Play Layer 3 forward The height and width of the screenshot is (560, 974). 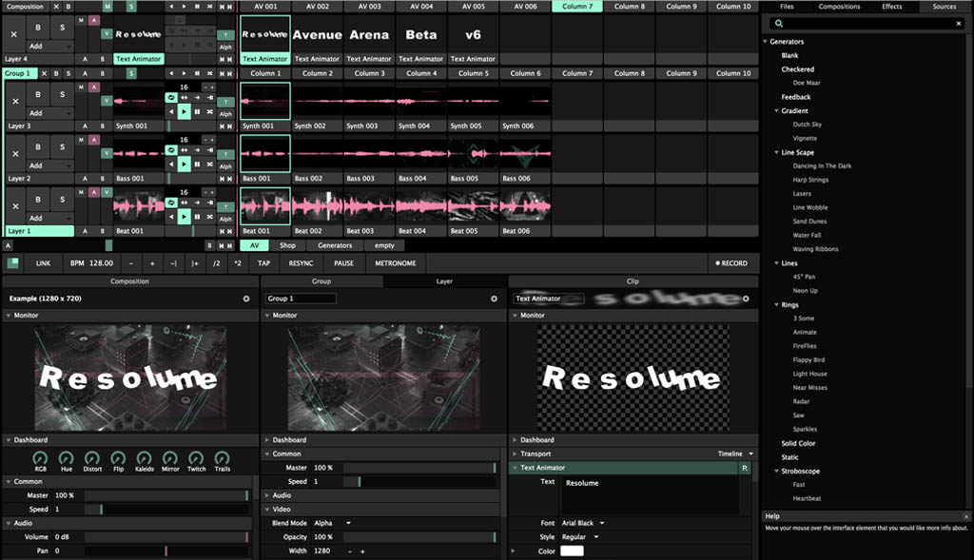[184, 112]
